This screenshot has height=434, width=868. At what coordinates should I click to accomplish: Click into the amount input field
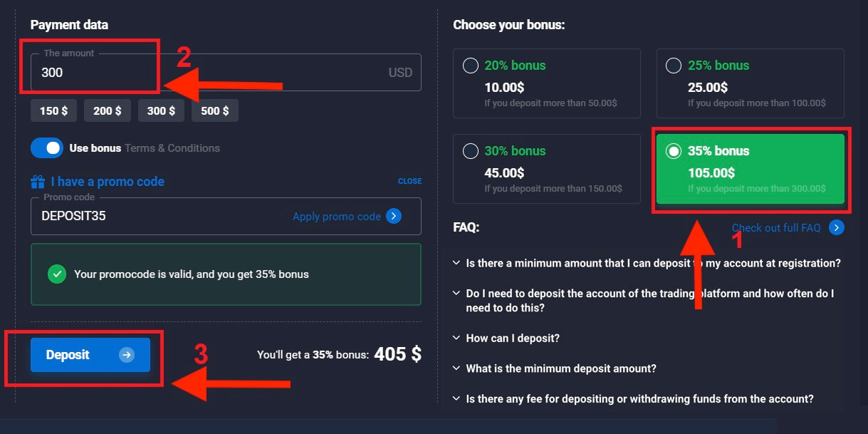click(214, 73)
